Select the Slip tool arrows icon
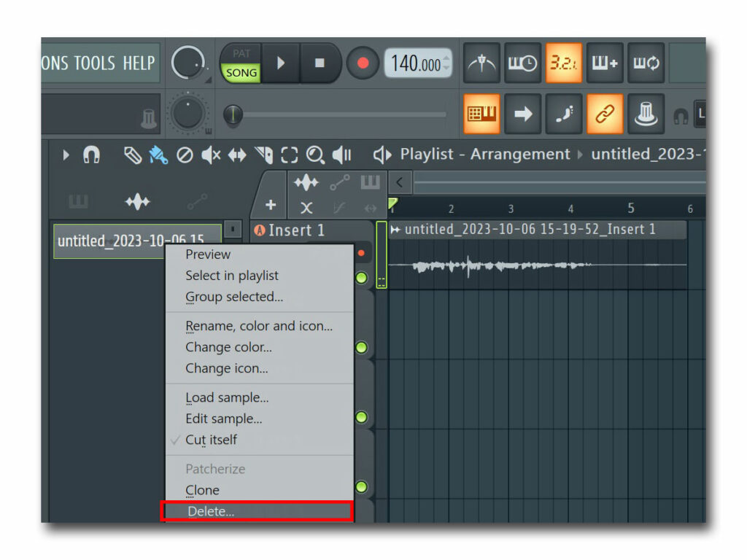Screen dimensions: 747x560 [x=237, y=155]
